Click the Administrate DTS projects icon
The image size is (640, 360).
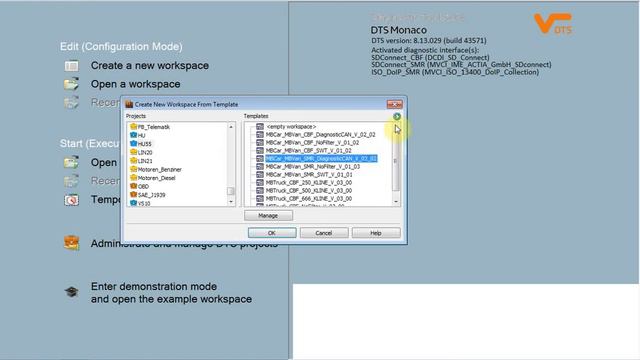coord(71,242)
